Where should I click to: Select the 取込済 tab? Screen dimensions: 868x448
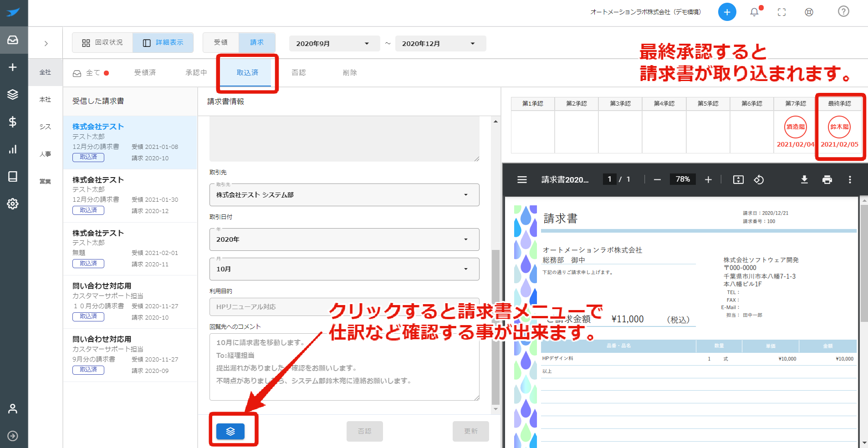[247, 73]
